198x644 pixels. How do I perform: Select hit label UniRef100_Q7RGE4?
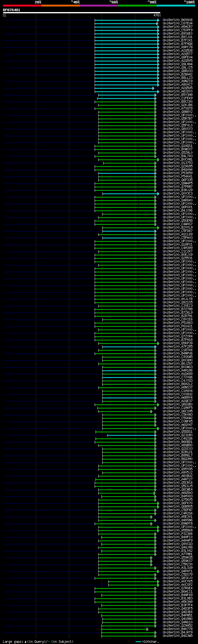click(178, 588)
